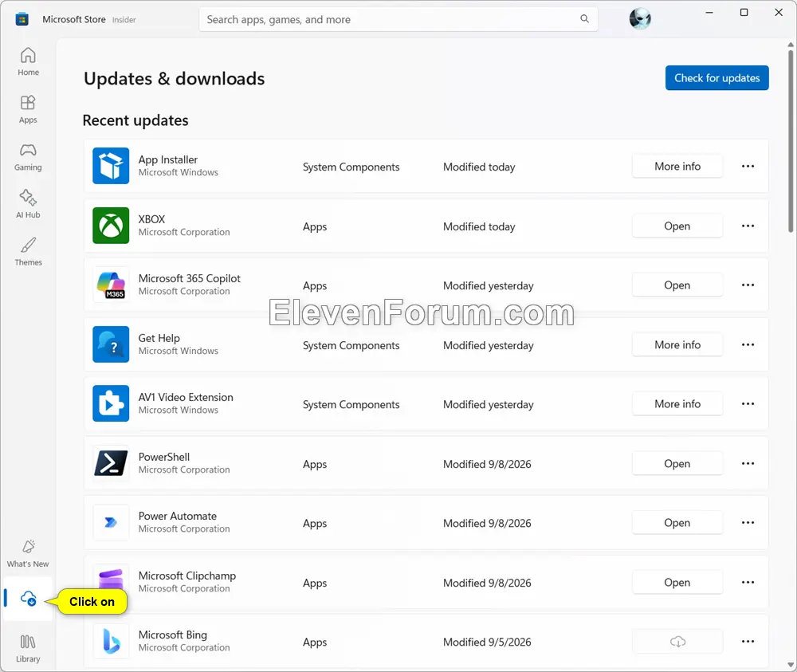The width and height of the screenshot is (797, 672).
Task: Click the 'Microsoft Bing' title text
Action: [x=172, y=635]
